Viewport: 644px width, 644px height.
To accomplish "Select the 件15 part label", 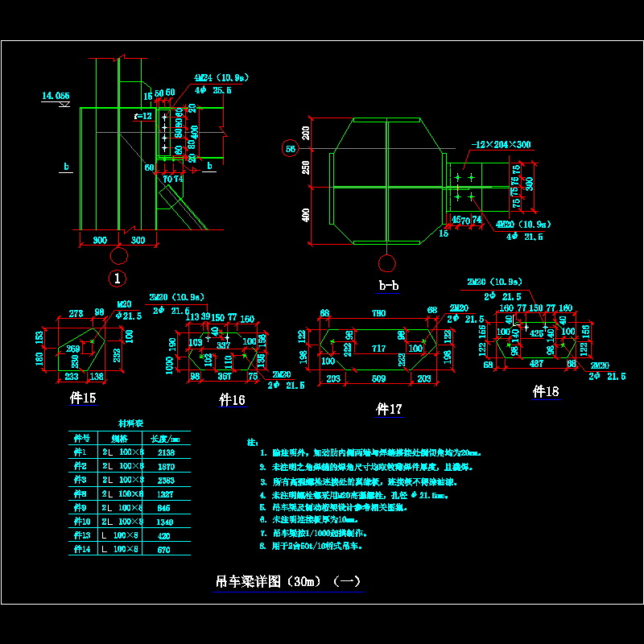I will pyautogui.click(x=84, y=397).
